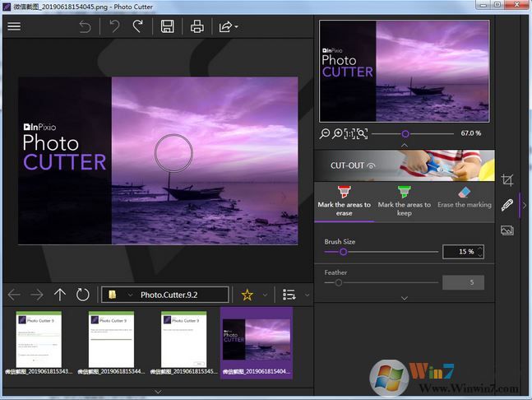532x400 pixels.
Task: Toggle the CUT-OUT eye visibility icon
Action: pyautogui.click(x=371, y=165)
